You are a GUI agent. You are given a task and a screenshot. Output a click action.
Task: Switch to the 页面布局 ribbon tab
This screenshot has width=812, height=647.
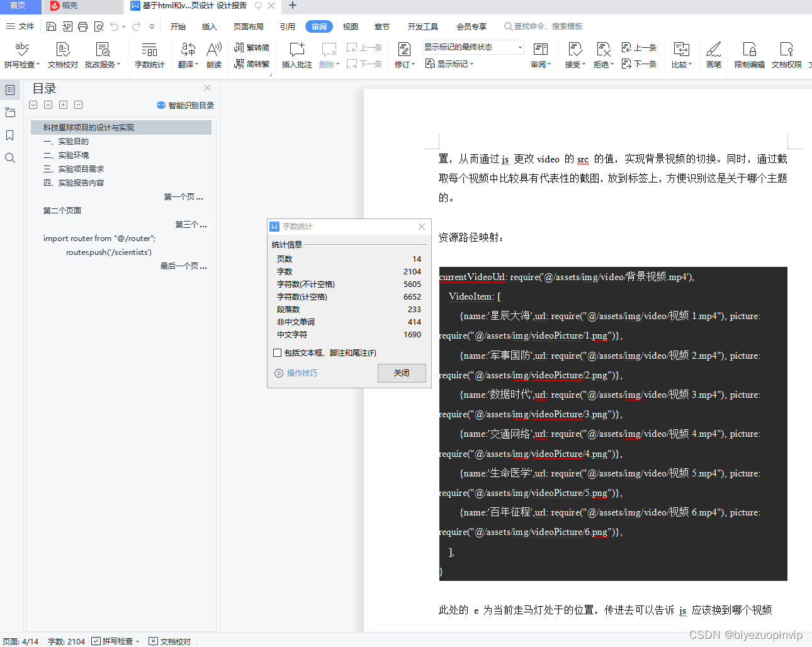249,26
